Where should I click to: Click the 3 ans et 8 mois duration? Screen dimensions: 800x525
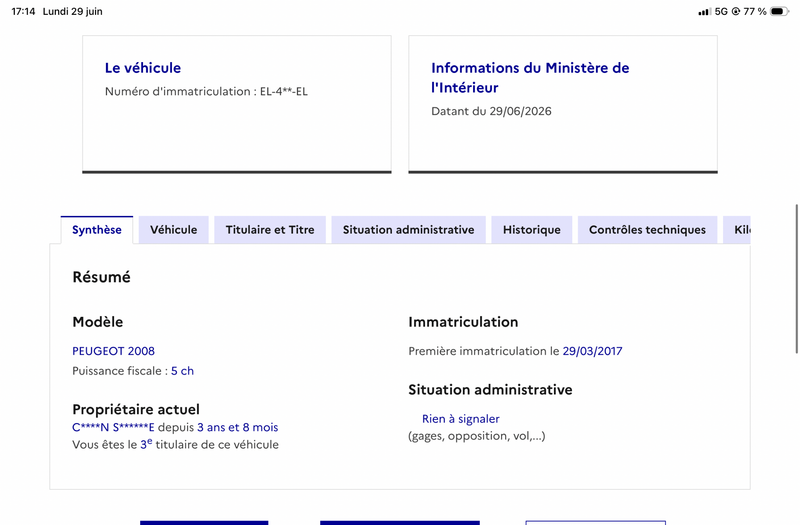pos(238,427)
